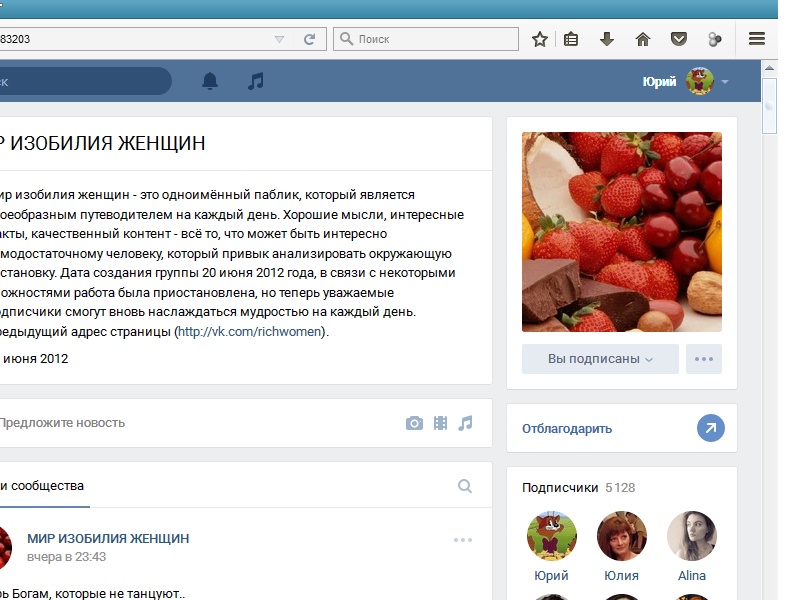This screenshot has height=600, width=800.
Task: Open post author МИР ИЗОБИЛИЯ ЖЕНЩИН
Action: [x=108, y=538]
